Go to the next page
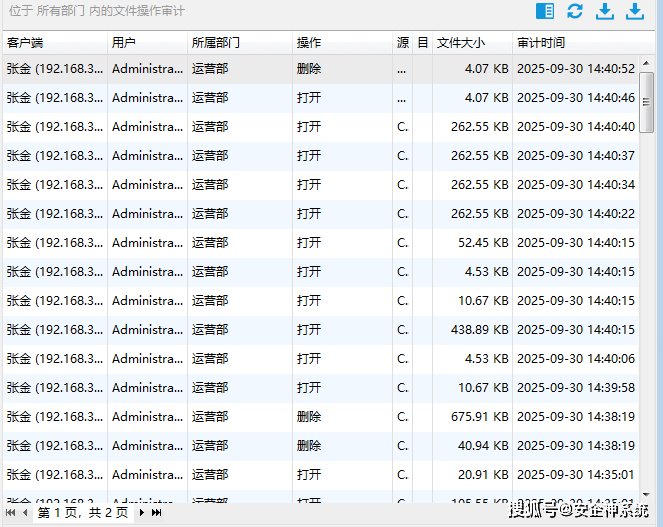This screenshot has height=527, width=663. (142, 513)
